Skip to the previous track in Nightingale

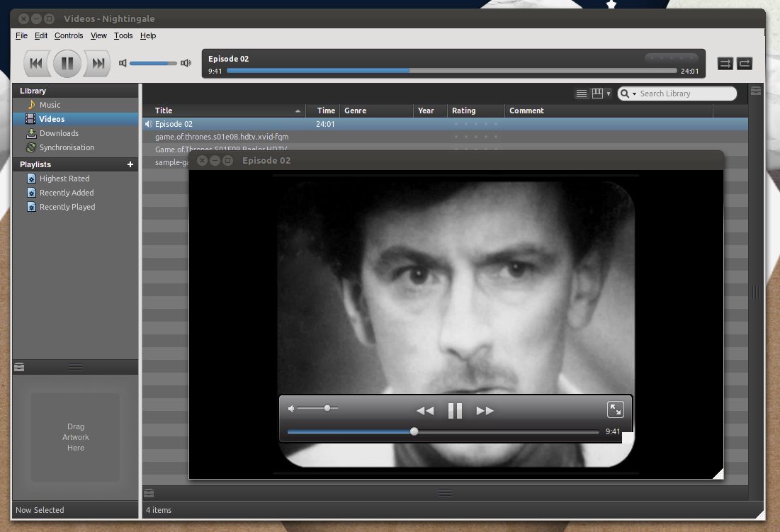[x=36, y=63]
